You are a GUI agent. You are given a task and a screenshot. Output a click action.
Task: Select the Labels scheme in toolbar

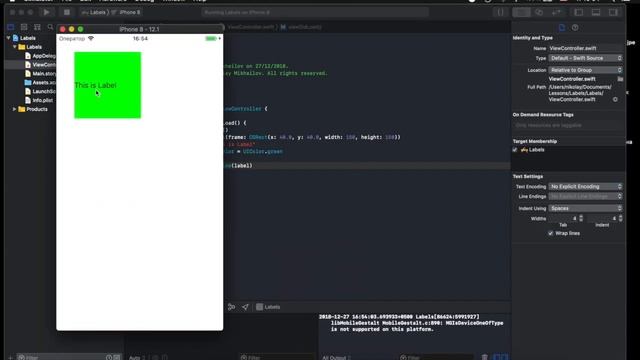pos(93,12)
